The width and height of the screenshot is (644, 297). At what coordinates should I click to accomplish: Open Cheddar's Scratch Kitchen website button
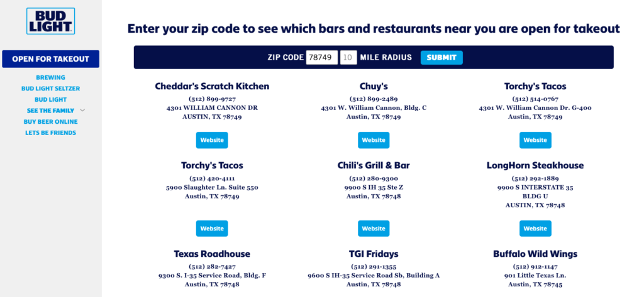point(212,140)
